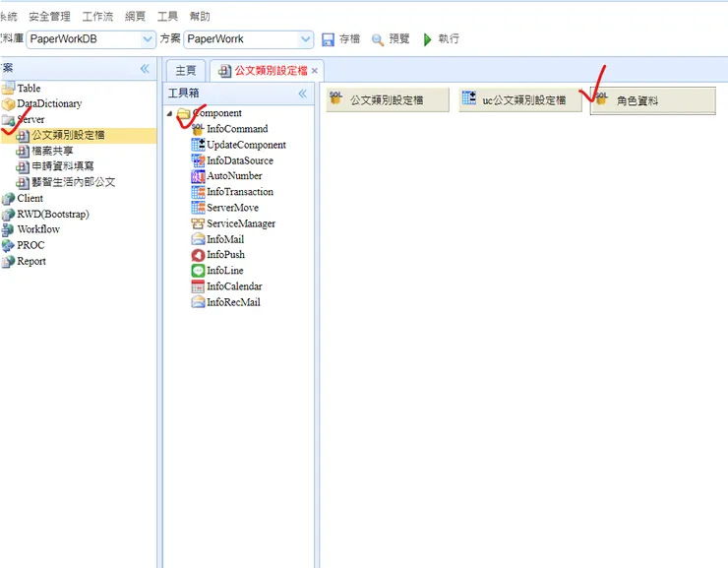Select the uc公文類別設定檔 UpdateComponent block

pyautogui.click(x=520, y=99)
